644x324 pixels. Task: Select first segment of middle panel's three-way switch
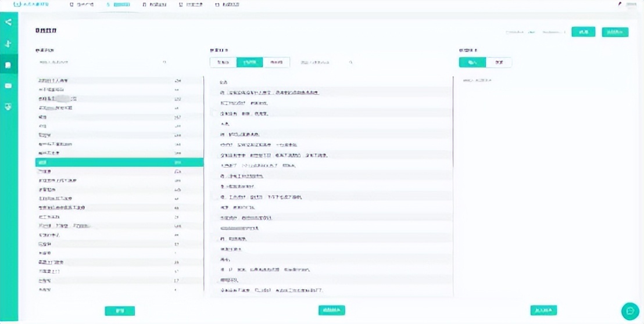[x=223, y=62]
